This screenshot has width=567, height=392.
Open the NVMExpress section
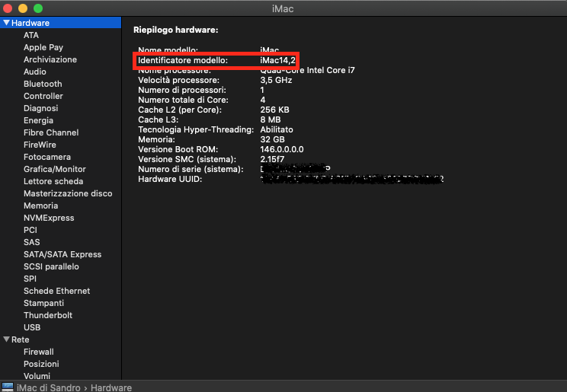pyautogui.click(x=49, y=218)
